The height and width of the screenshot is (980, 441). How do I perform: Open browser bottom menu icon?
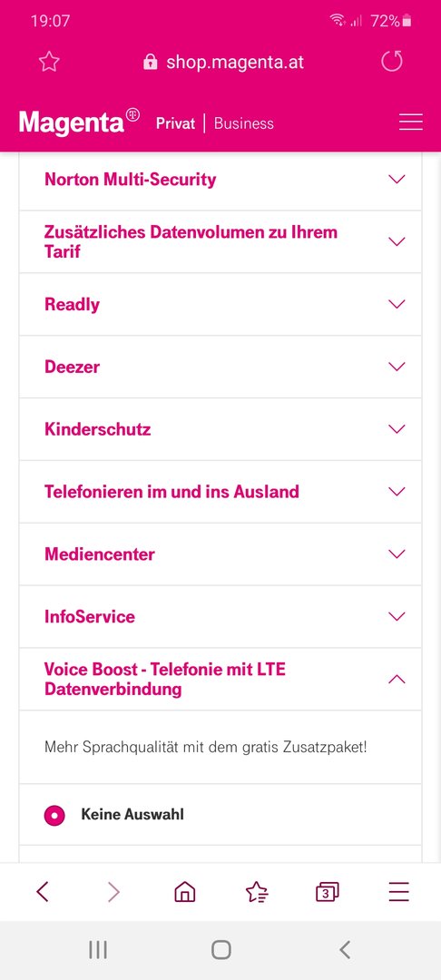pyautogui.click(x=398, y=892)
